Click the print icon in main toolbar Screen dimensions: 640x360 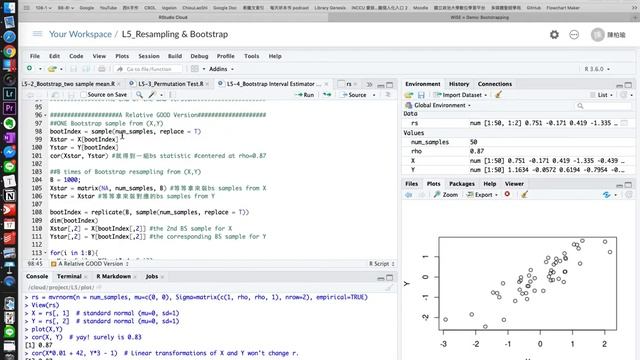[102, 69]
